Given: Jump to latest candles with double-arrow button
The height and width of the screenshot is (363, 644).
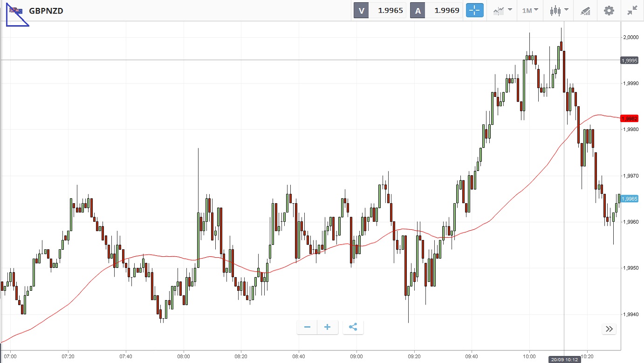Looking at the screenshot, I should pos(609,329).
